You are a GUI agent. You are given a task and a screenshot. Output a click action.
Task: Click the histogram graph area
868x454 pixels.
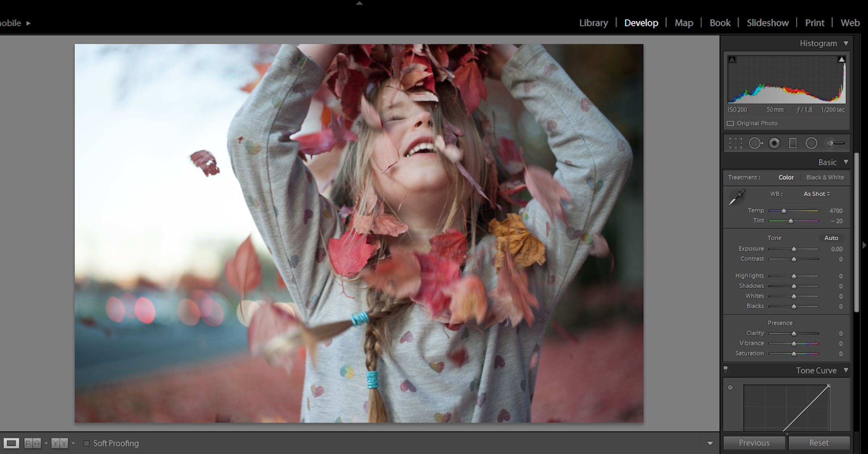click(787, 79)
